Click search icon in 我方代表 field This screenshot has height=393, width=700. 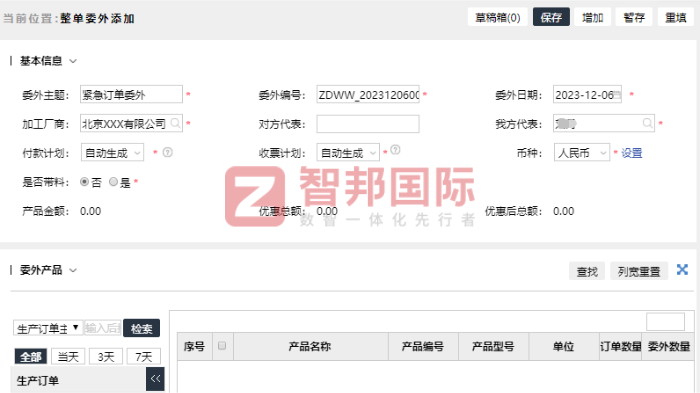tap(647, 123)
